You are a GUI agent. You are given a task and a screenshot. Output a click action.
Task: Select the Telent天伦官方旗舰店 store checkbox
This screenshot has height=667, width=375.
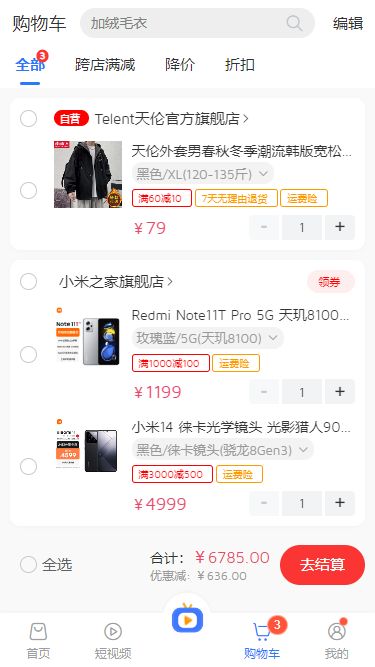pyautogui.click(x=28, y=119)
